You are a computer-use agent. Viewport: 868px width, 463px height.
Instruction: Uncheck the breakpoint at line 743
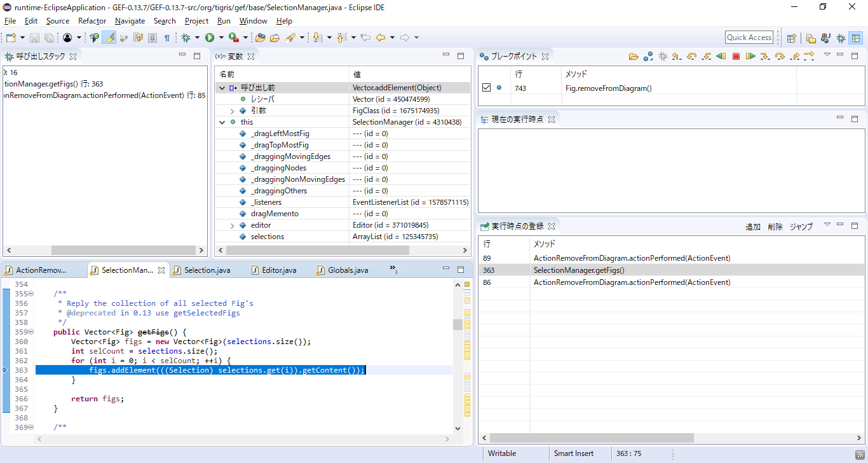[x=487, y=88]
